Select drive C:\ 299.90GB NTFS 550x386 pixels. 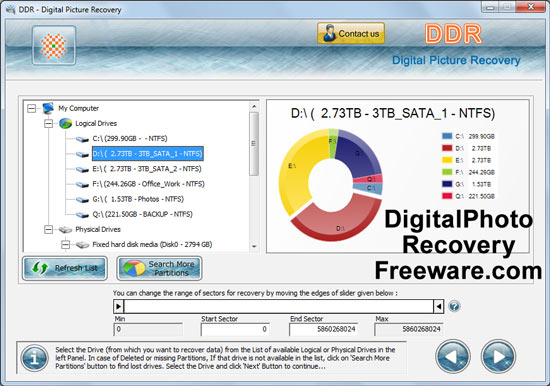(x=130, y=139)
